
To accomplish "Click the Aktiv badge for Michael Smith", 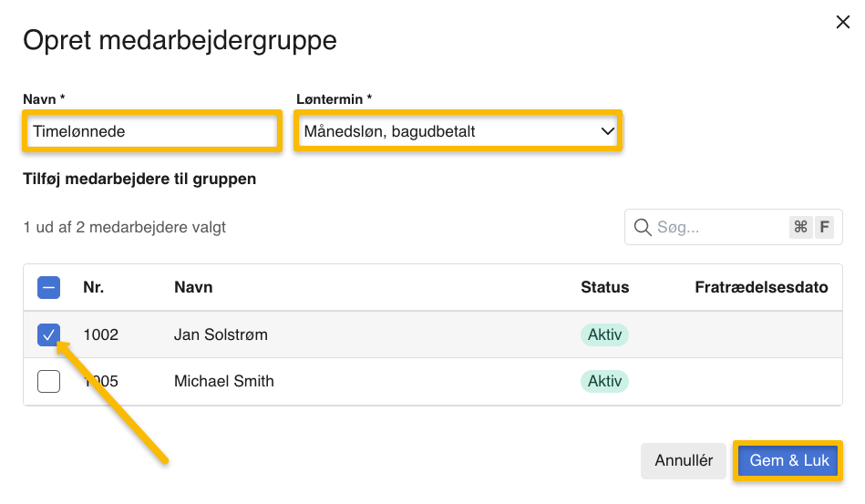I will (x=604, y=381).
